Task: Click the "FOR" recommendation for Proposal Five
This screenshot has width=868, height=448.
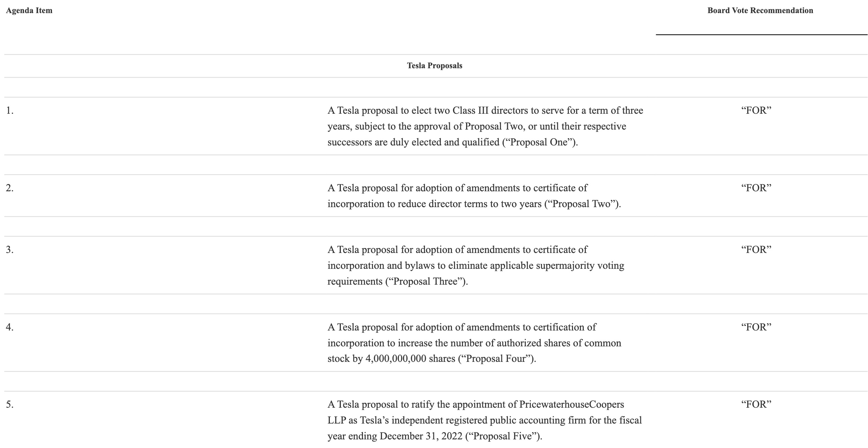Action: (756, 405)
